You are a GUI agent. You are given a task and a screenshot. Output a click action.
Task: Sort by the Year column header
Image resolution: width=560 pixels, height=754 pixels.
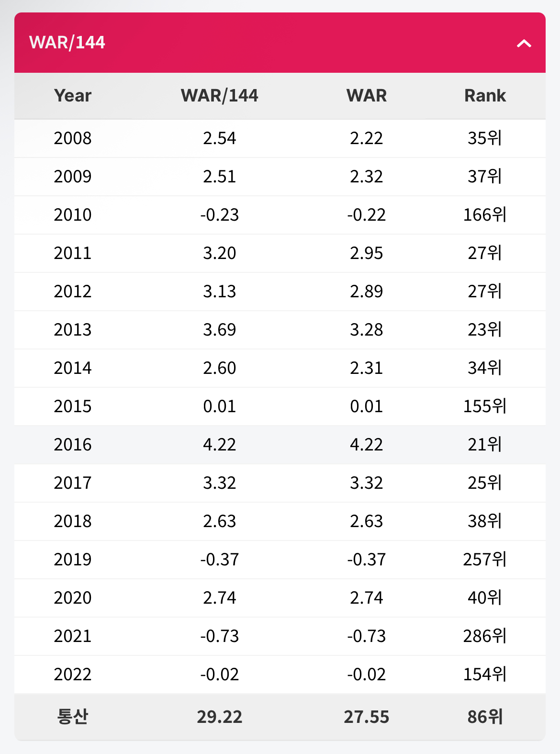pos(73,96)
